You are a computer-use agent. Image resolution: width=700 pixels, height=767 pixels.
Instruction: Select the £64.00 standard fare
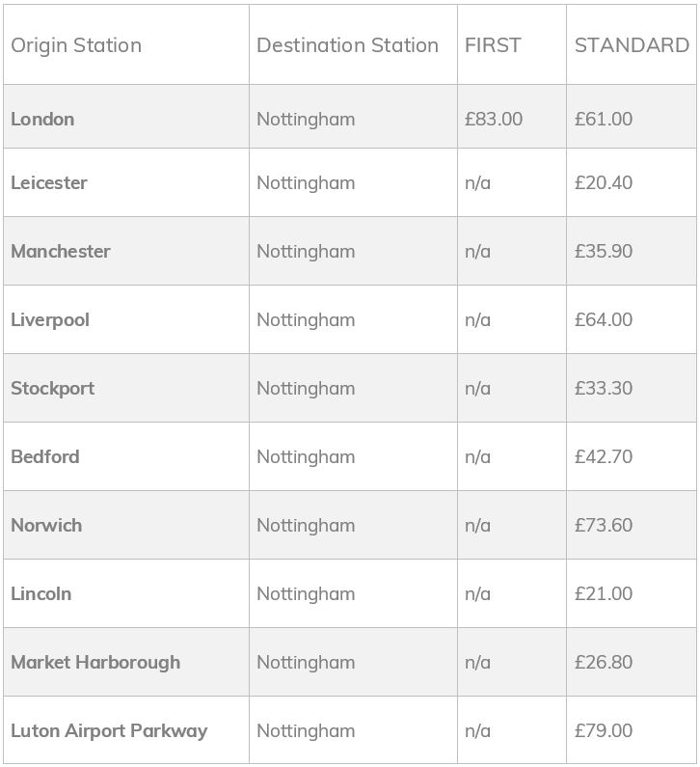point(604,319)
